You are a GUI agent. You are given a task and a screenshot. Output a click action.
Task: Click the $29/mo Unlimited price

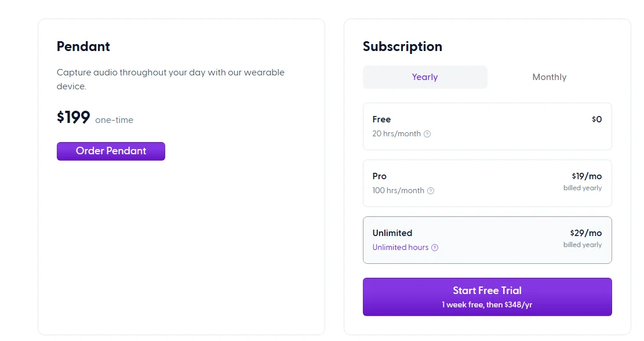pos(585,233)
